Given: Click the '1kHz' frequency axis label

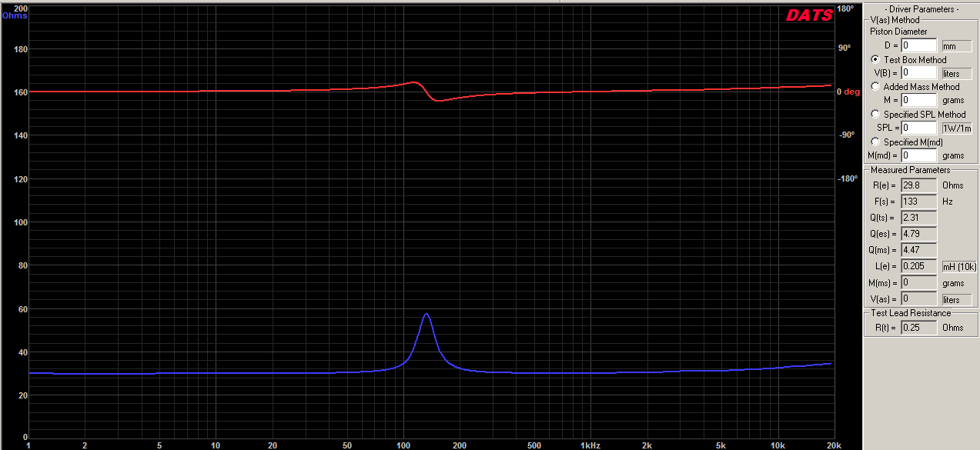Looking at the screenshot, I should (x=590, y=445).
